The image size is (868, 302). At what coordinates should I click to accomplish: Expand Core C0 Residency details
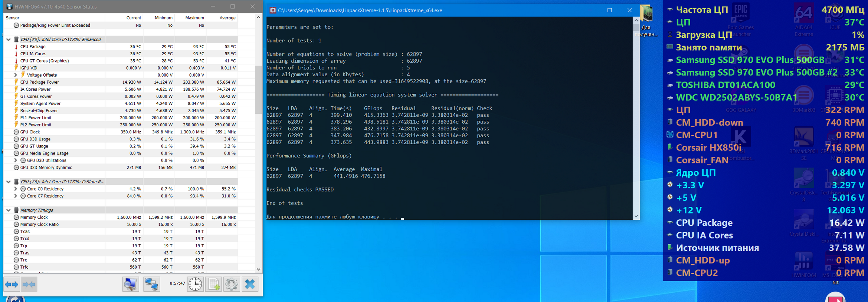[x=16, y=189]
